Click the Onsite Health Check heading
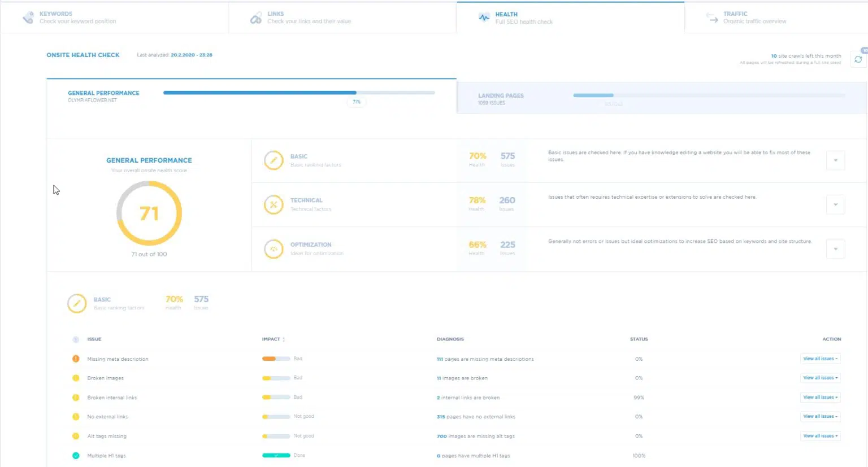868x467 pixels. pos(83,55)
